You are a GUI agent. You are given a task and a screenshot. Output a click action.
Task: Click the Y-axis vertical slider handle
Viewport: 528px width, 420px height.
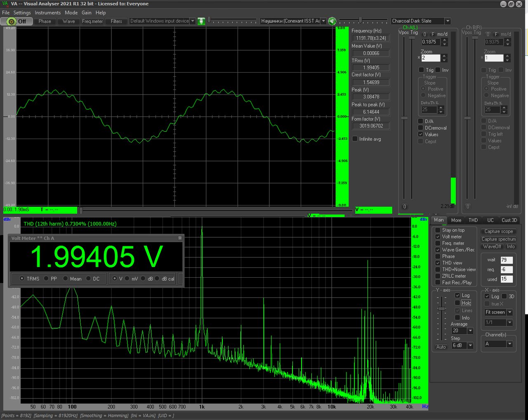442,309
